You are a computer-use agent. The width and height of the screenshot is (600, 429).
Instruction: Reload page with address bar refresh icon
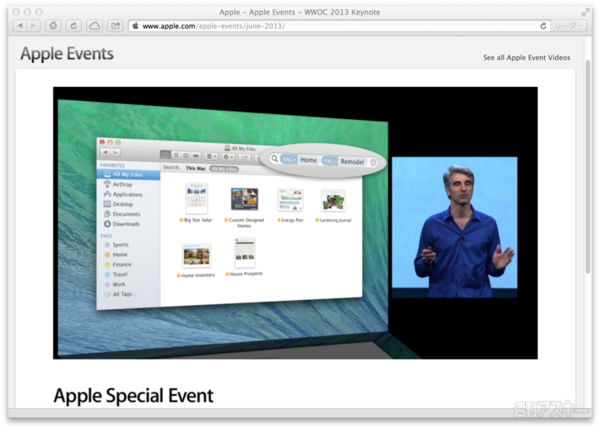543,26
